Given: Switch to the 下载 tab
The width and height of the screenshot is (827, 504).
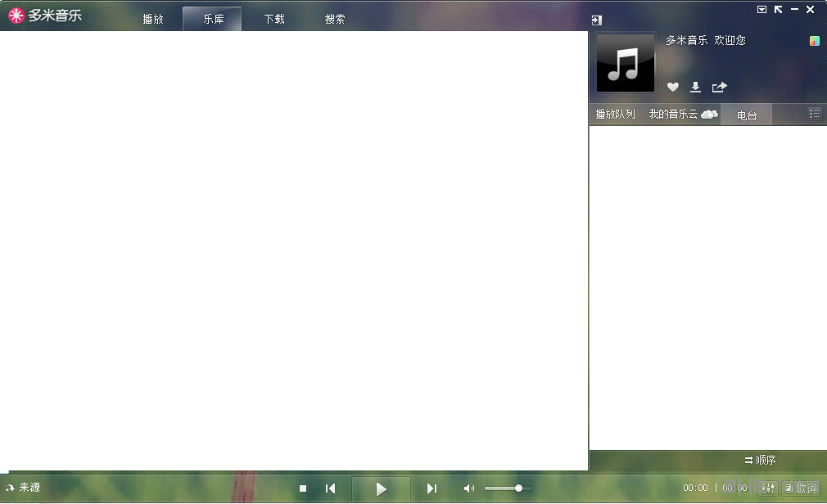Looking at the screenshot, I should [x=274, y=19].
